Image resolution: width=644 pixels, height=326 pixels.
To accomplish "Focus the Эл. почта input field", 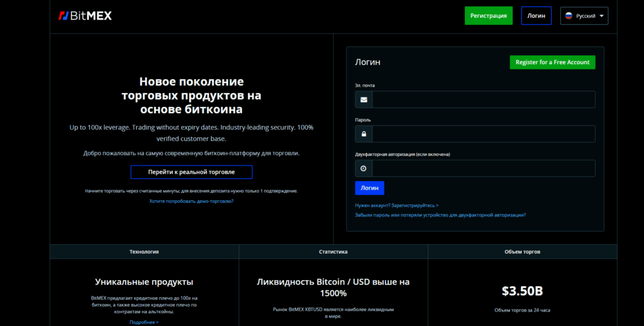I will (483, 99).
